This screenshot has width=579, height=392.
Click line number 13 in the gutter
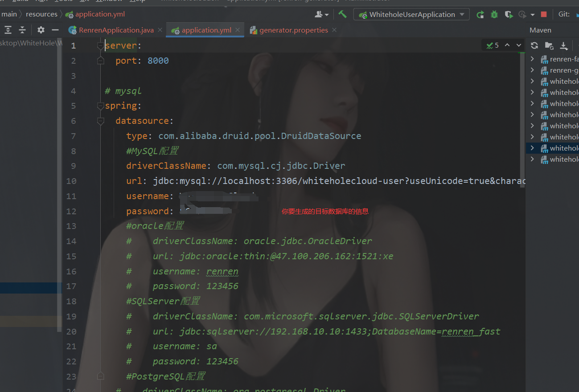tap(71, 226)
